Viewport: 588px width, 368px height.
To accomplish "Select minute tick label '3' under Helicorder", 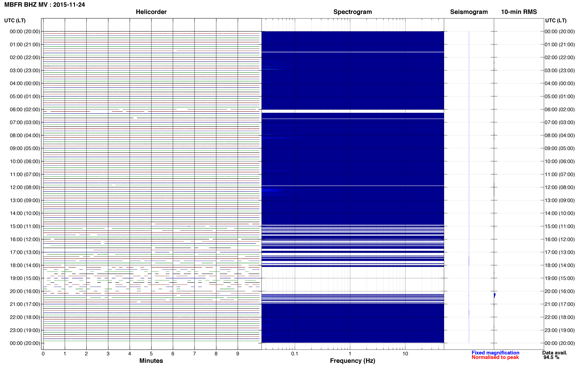I will point(108,354).
